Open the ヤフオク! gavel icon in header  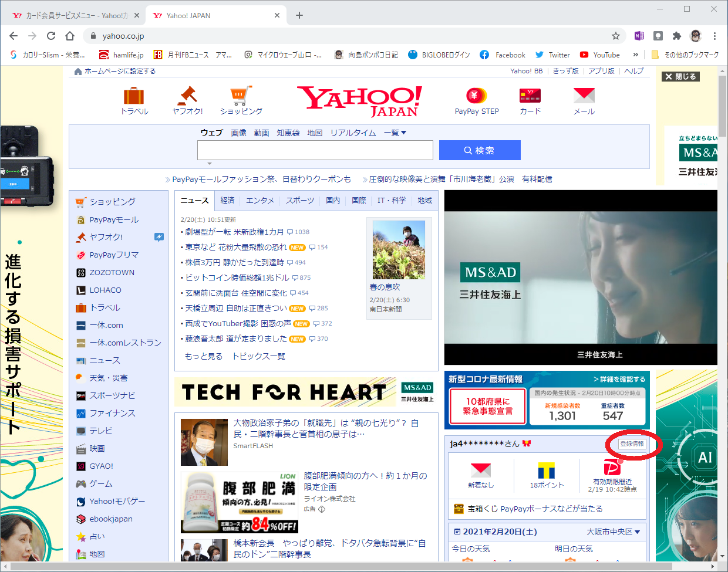(x=187, y=96)
